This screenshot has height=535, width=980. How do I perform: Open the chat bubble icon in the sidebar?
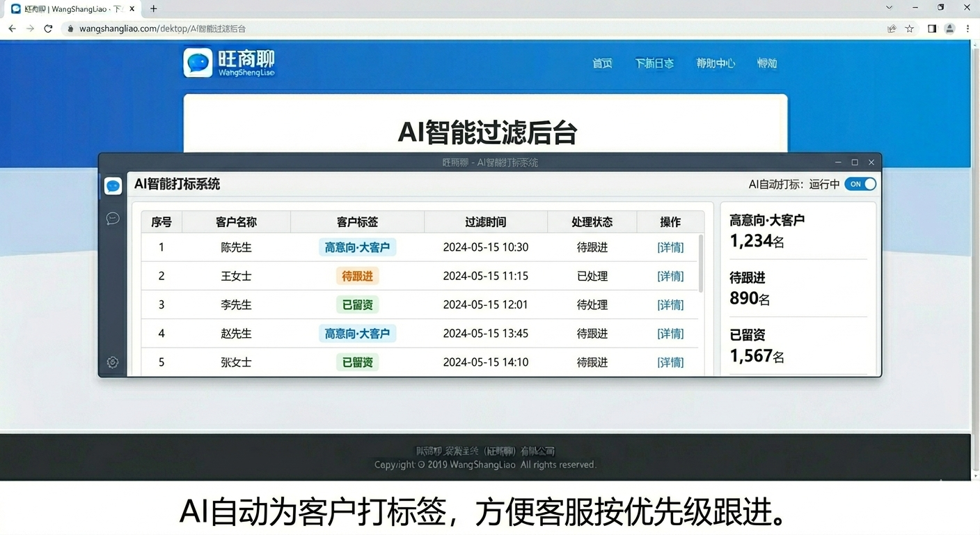(113, 218)
